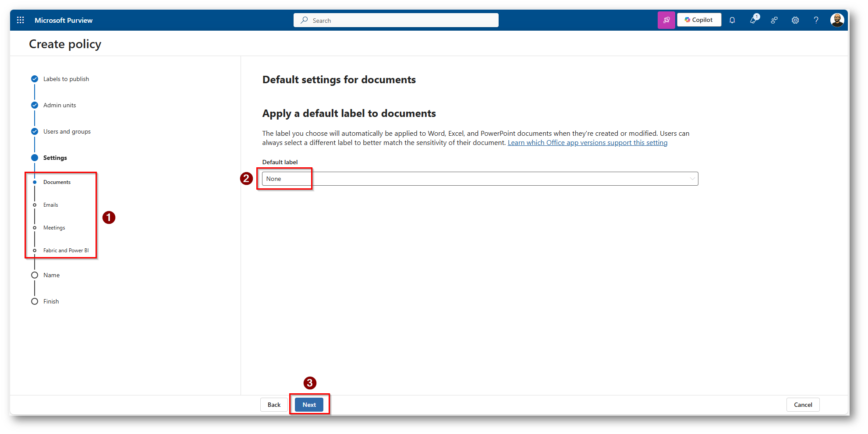Open the app launcher waffle icon
Screen dimensions: 868x434
click(20, 20)
